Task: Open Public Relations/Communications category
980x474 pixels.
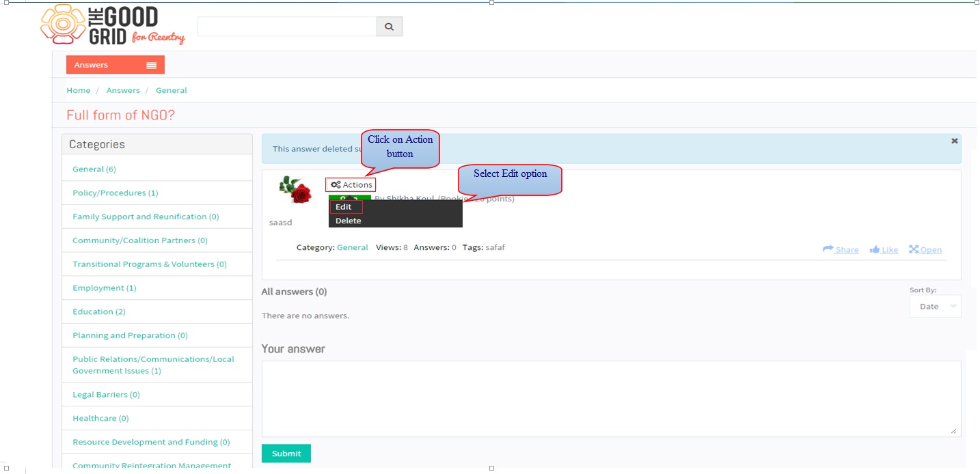Action: 153,365
